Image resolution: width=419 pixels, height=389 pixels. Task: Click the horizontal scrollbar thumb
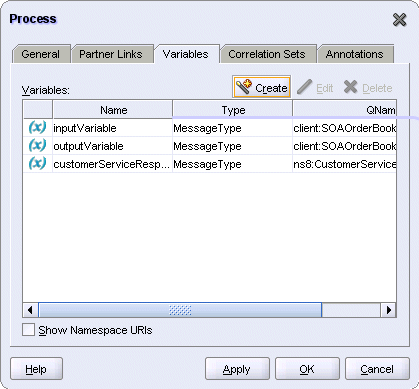pyautogui.click(x=180, y=310)
